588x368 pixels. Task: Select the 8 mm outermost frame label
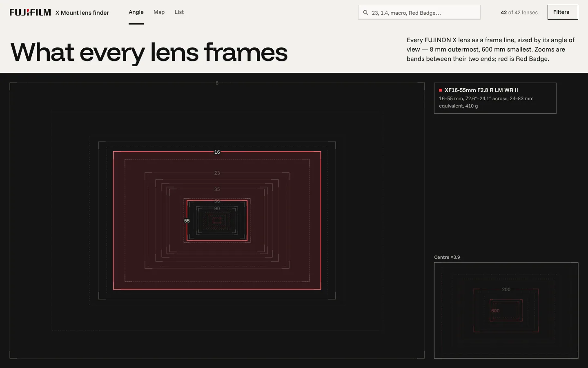point(217,83)
